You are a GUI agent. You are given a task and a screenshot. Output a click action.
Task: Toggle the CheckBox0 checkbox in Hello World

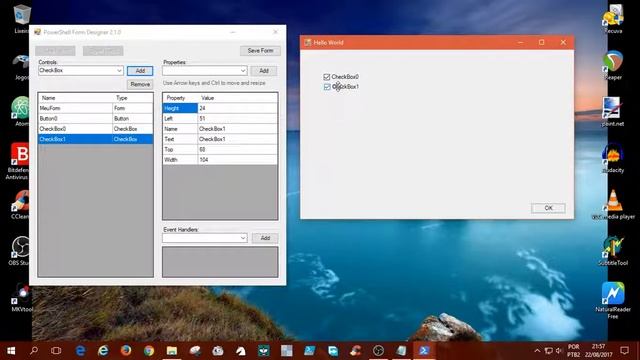(327, 77)
